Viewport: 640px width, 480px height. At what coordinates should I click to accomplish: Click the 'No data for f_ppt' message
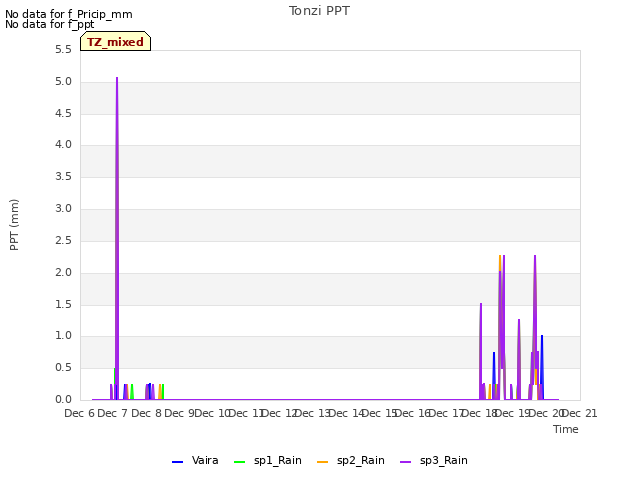[49, 24]
